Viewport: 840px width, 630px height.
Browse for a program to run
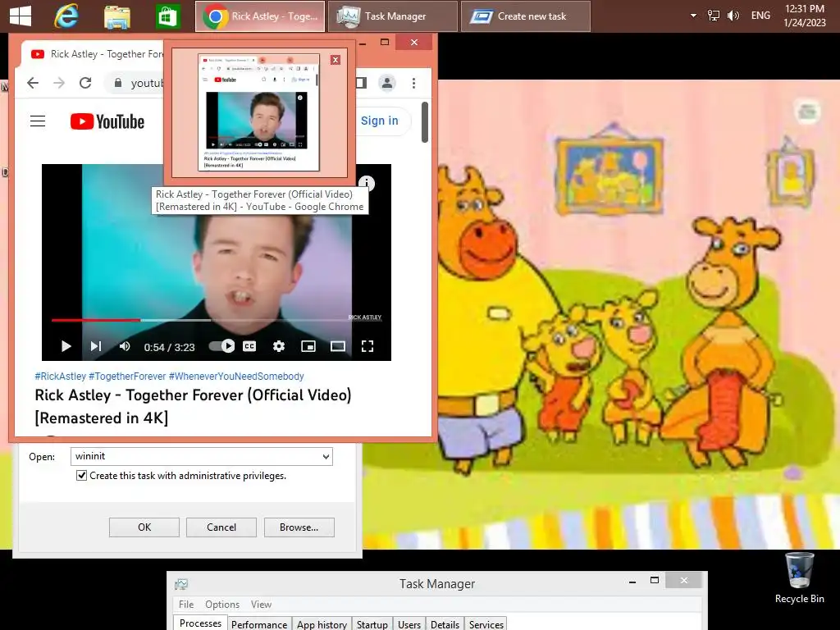[x=299, y=527]
